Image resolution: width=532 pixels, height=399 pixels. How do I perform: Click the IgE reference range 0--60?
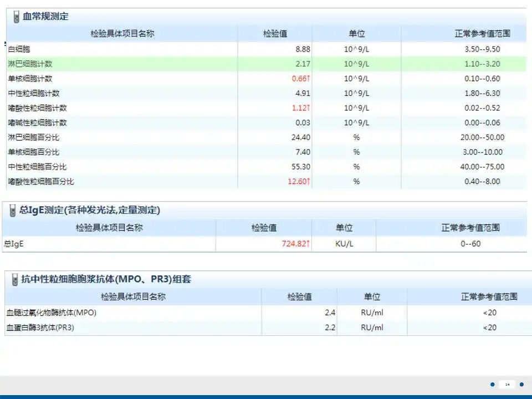[470, 244]
